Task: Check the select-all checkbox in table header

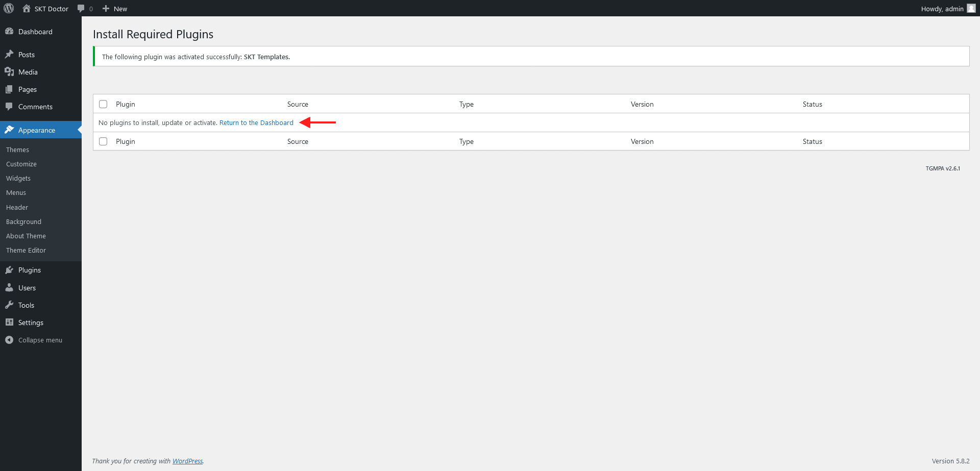Action: [103, 104]
